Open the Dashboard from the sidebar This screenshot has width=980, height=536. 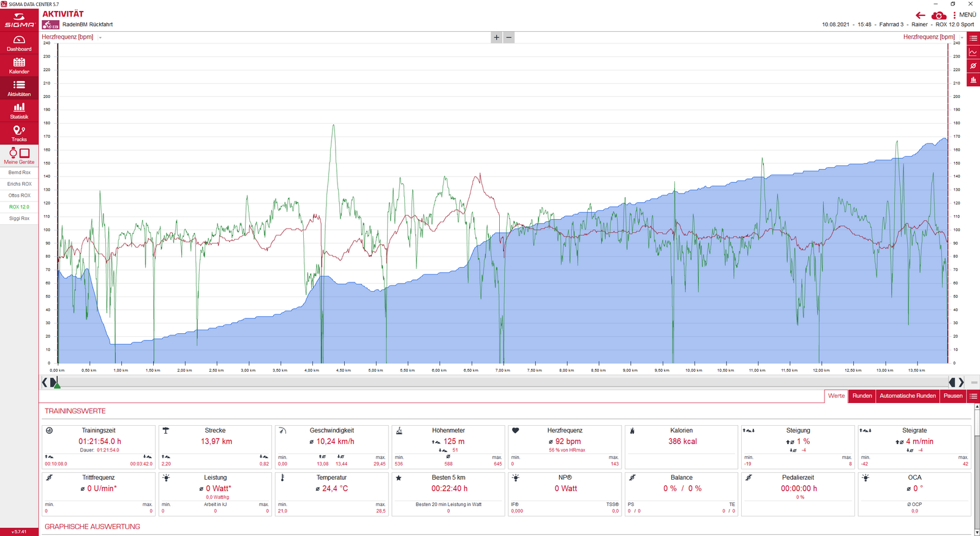[x=19, y=43]
